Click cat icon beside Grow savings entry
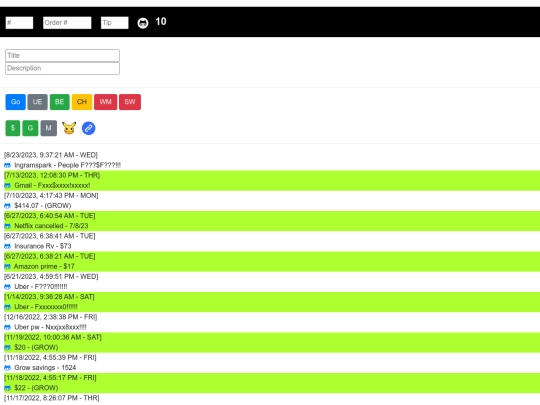Screen dimensions: 540x405 tap(7, 368)
